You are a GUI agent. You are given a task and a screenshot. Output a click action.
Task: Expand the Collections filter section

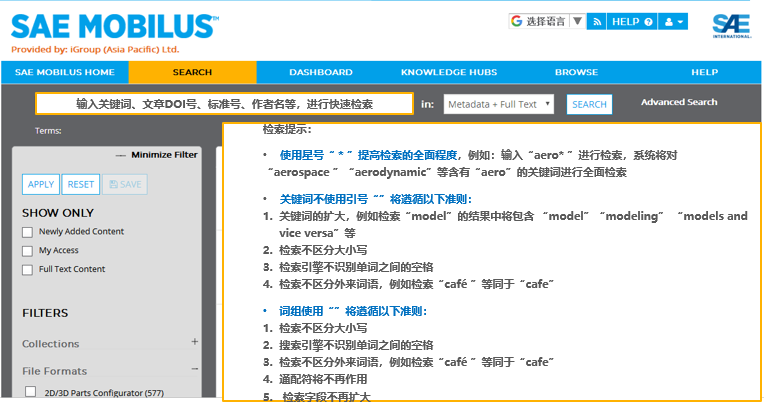194,343
